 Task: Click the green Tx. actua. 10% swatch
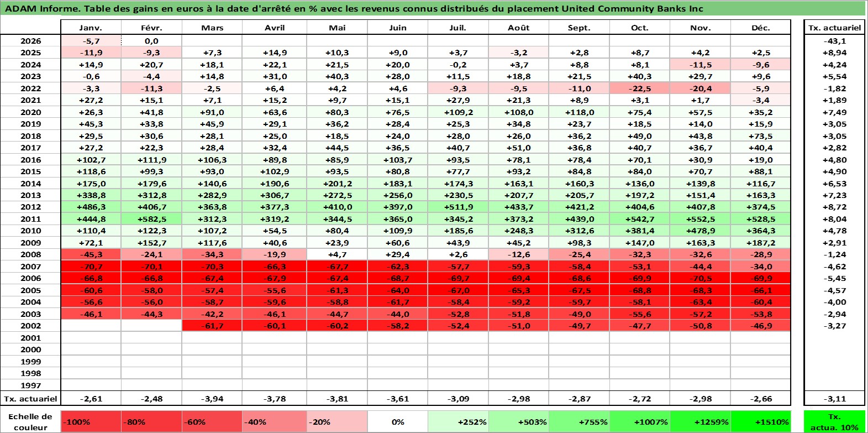(834, 421)
